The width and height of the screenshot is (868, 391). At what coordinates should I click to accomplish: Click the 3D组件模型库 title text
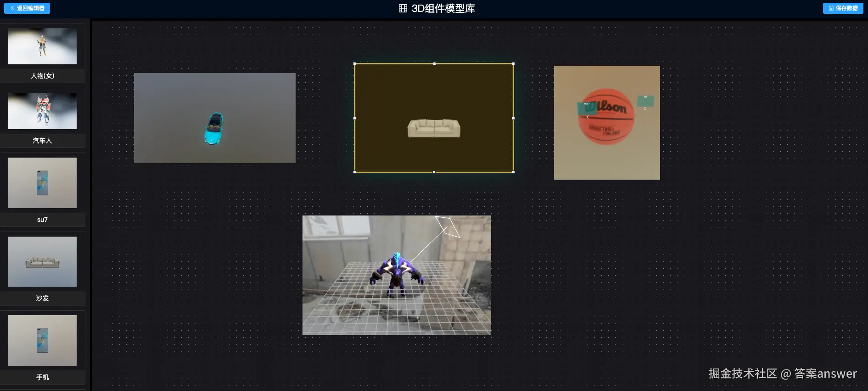click(x=443, y=8)
